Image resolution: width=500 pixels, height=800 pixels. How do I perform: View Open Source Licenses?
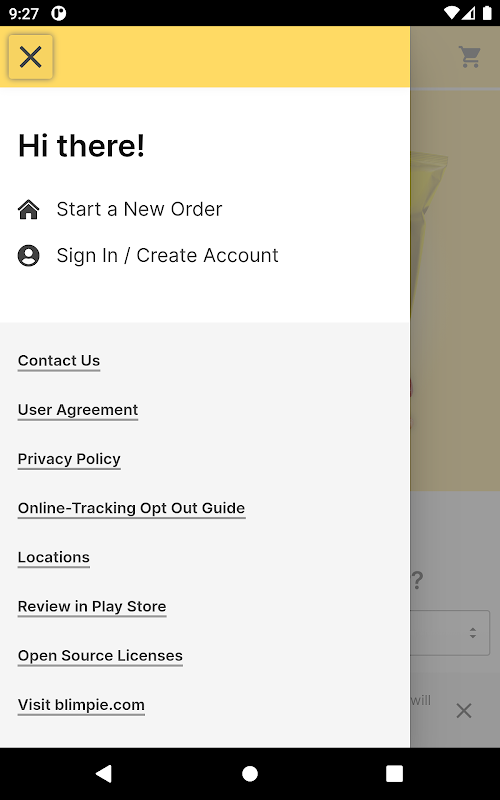100,656
